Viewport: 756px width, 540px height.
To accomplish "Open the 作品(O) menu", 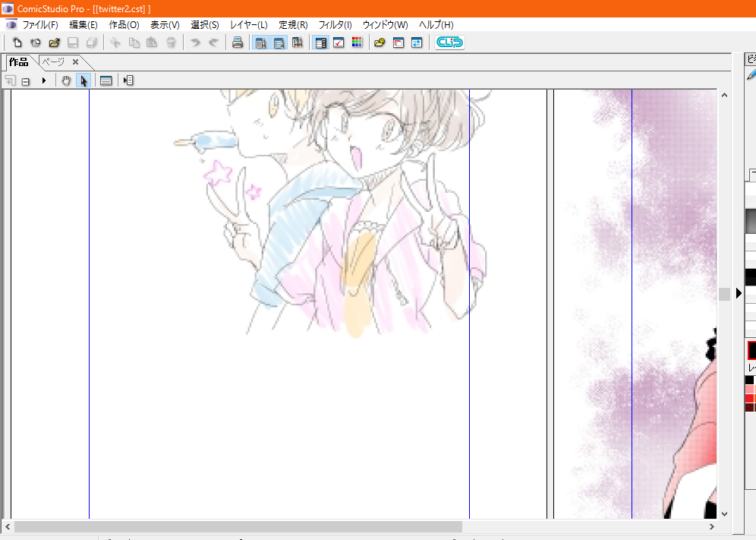I will 124,24.
